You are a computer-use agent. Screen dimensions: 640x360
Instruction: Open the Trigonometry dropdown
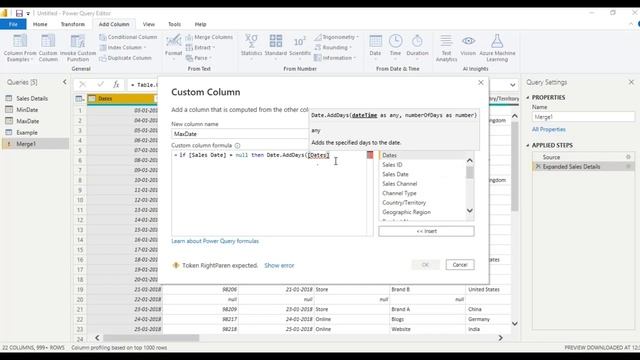point(336,37)
